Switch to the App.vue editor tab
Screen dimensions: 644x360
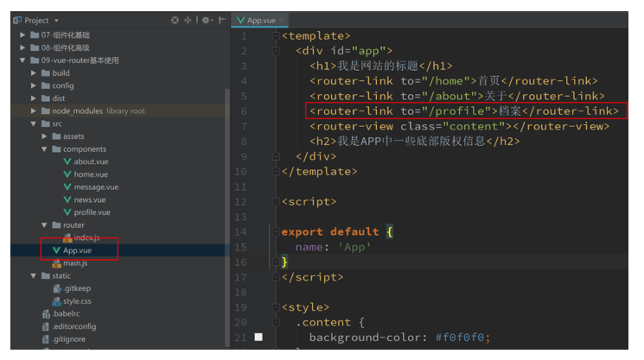260,20
